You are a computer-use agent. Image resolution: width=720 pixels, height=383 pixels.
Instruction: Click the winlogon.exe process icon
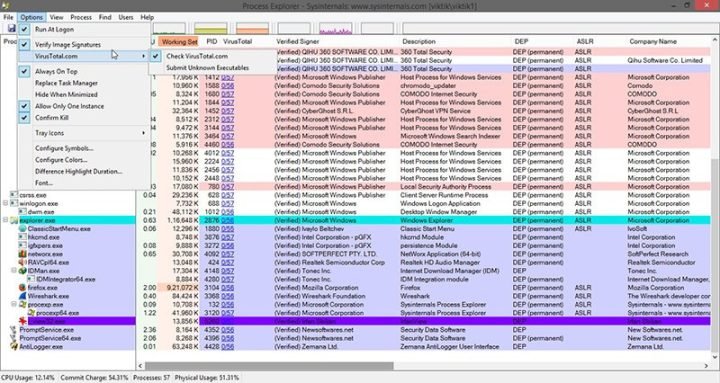point(14,203)
